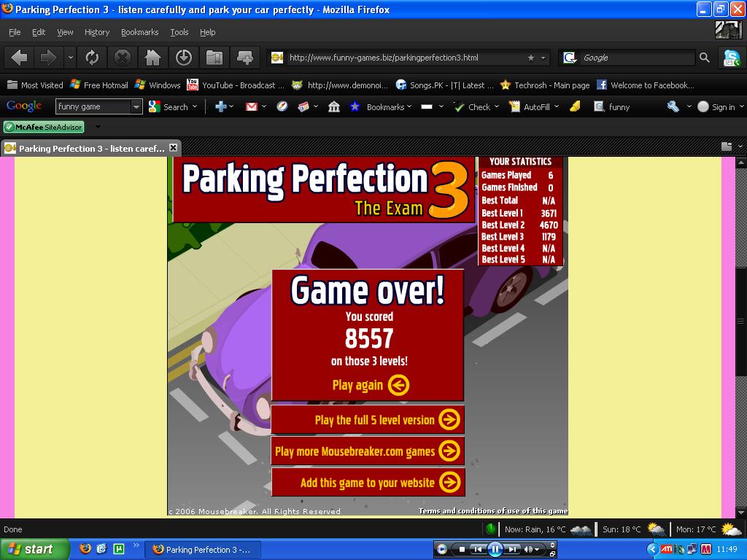747x560 pixels.
Task: Go to the Home page icon
Action: [152, 58]
